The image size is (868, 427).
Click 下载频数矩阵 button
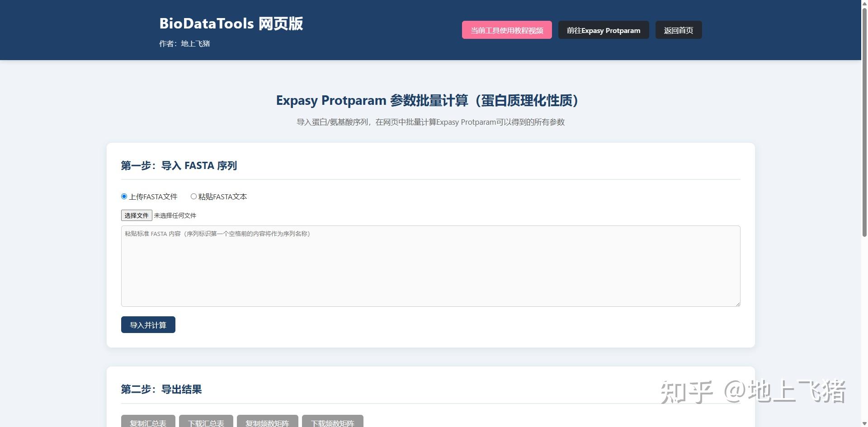click(333, 421)
